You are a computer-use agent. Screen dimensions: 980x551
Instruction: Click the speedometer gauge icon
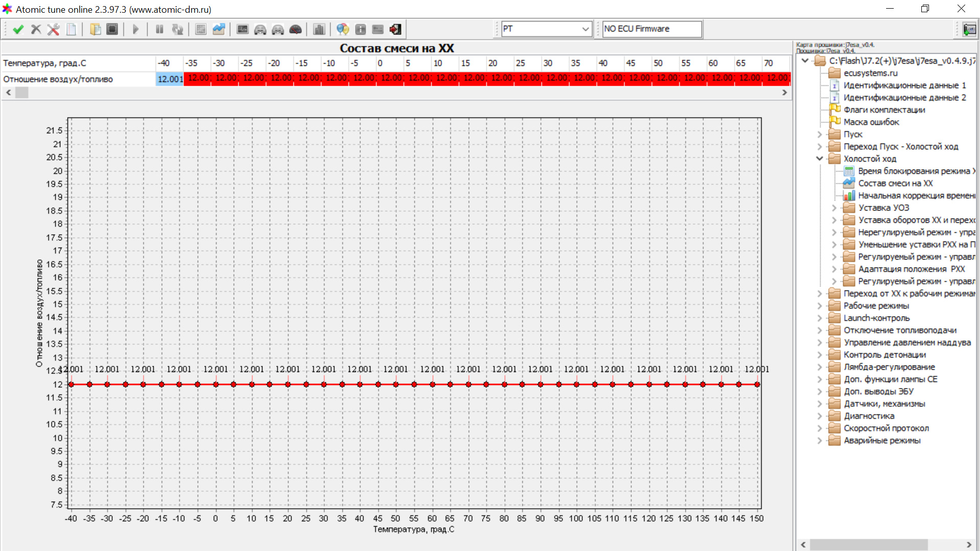(x=295, y=29)
